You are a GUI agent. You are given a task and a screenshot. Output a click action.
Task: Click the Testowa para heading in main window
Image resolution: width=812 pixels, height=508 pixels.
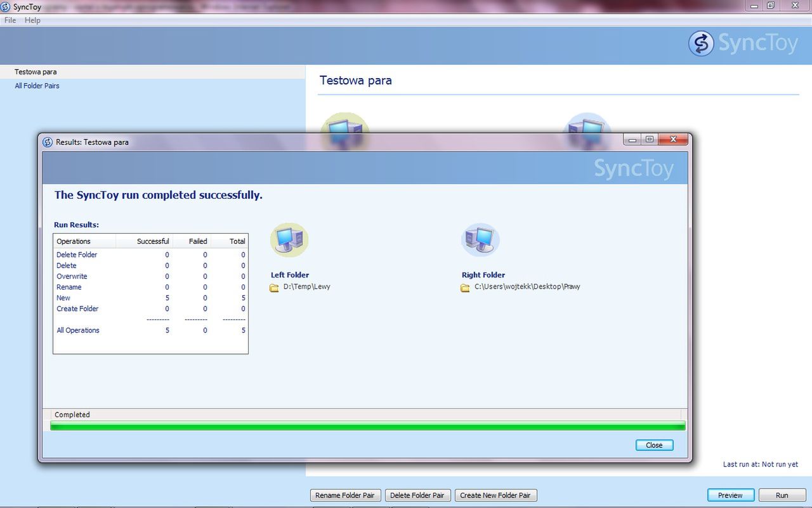(x=356, y=81)
